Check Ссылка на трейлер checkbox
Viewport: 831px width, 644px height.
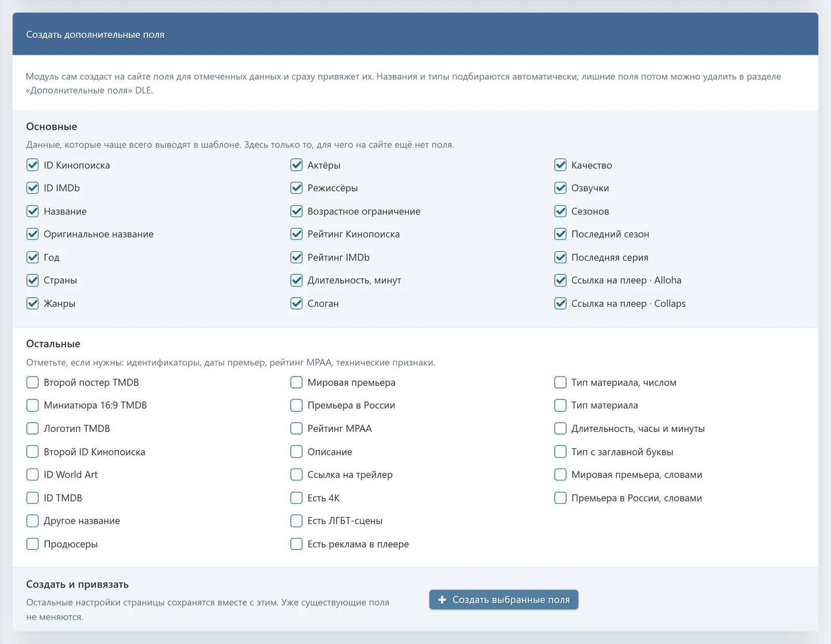(297, 475)
